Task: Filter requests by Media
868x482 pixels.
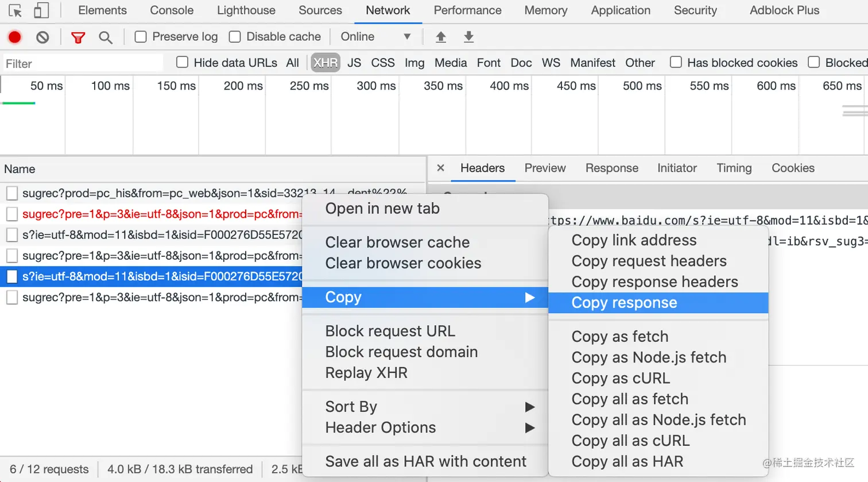Action: [451, 63]
